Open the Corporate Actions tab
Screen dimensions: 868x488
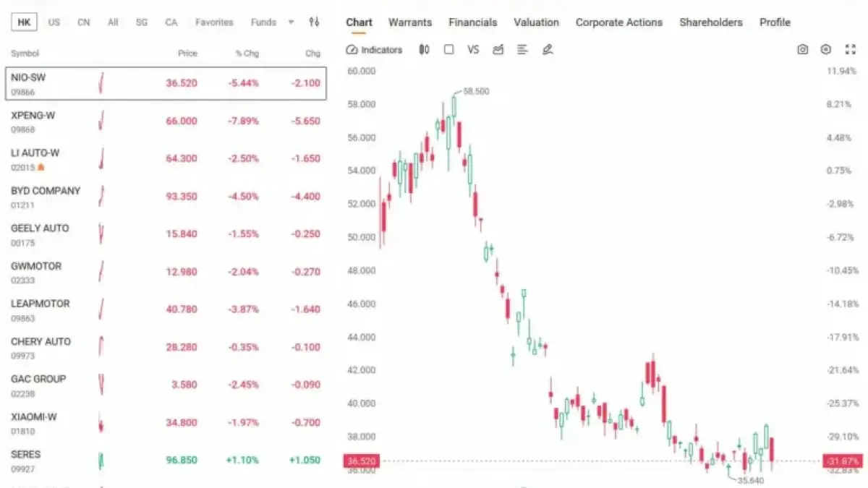[618, 22]
